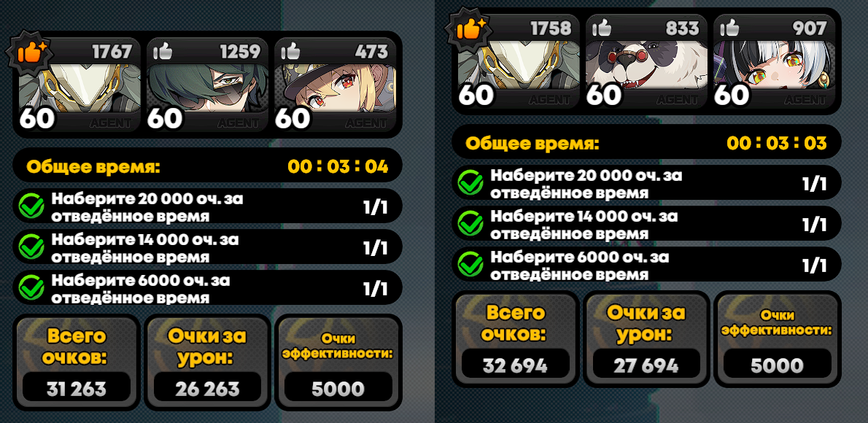This screenshot has height=423, width=868.
Task: Click the thumbs-up icon beside 1259
Action: click(162, 52)
